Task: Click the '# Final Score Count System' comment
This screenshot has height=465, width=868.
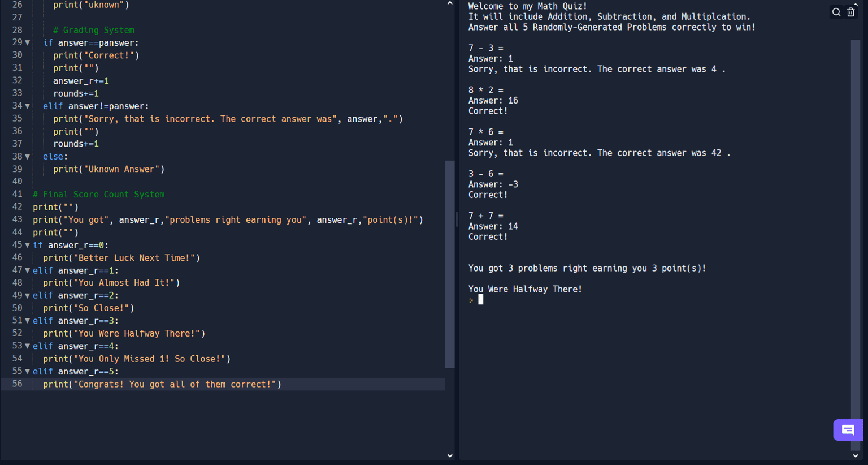Action: (99, 195)
